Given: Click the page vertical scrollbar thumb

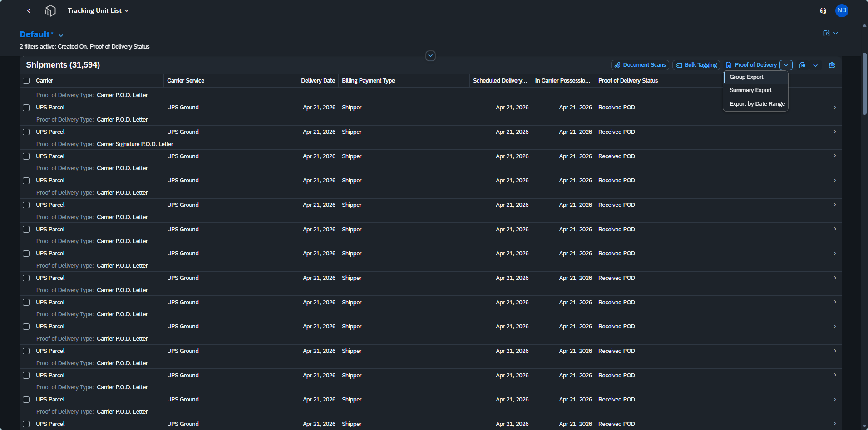Looking at the screenshot, I should [x=864, y=84].
